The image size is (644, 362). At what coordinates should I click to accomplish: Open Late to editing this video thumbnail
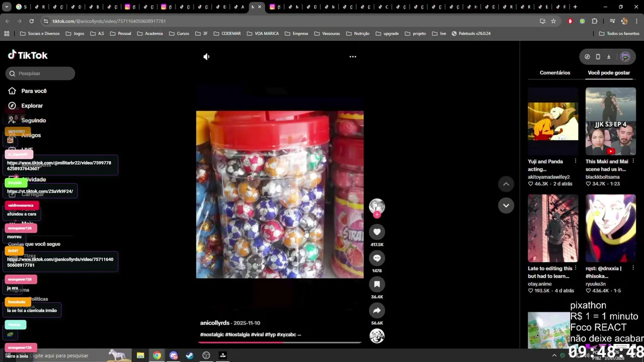(553, 228)
